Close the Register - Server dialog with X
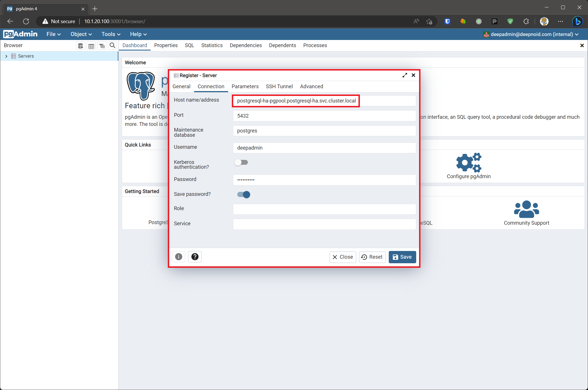Image resolution: width=588 pixels, height=390 pixels. [x=413, y=75]
